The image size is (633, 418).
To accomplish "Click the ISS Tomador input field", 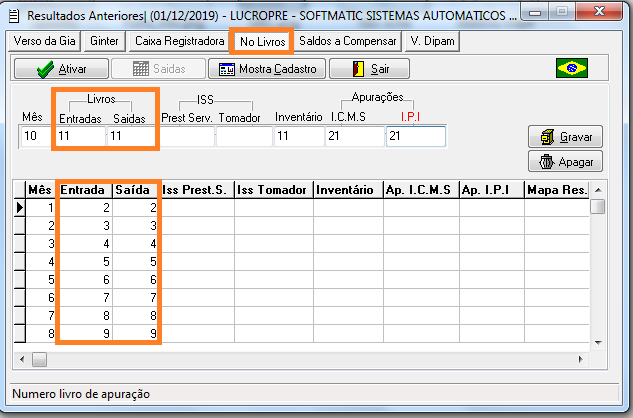I will [244, 136].
